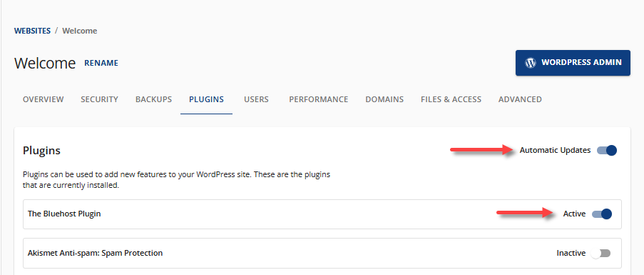The image size is (644, 275).
Task: Click Akismet Anti-spam: Spam Protection name
Action: pos(96,253)
